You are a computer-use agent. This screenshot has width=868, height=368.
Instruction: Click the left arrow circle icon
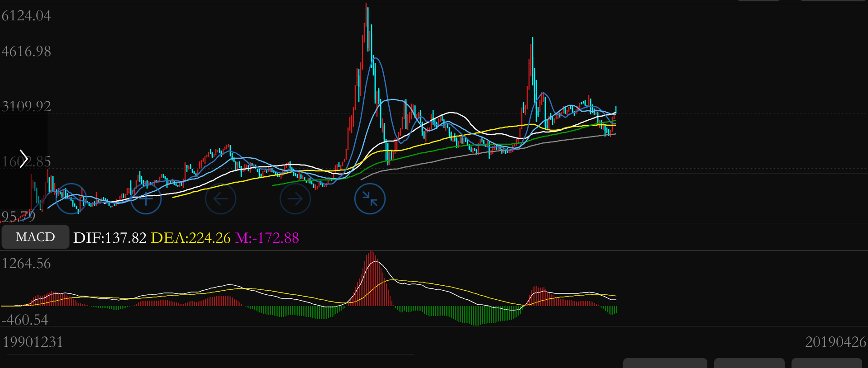point(220,198)
